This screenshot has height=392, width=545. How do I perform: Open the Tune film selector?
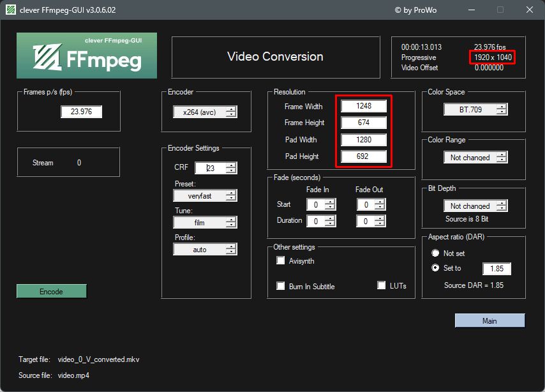coord(205,223)
